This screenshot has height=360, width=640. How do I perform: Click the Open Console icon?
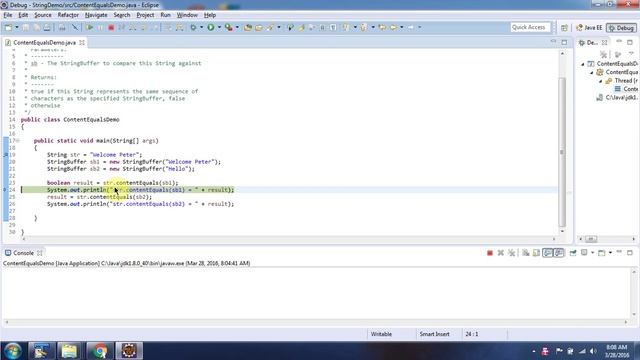[x=601, y=253]
